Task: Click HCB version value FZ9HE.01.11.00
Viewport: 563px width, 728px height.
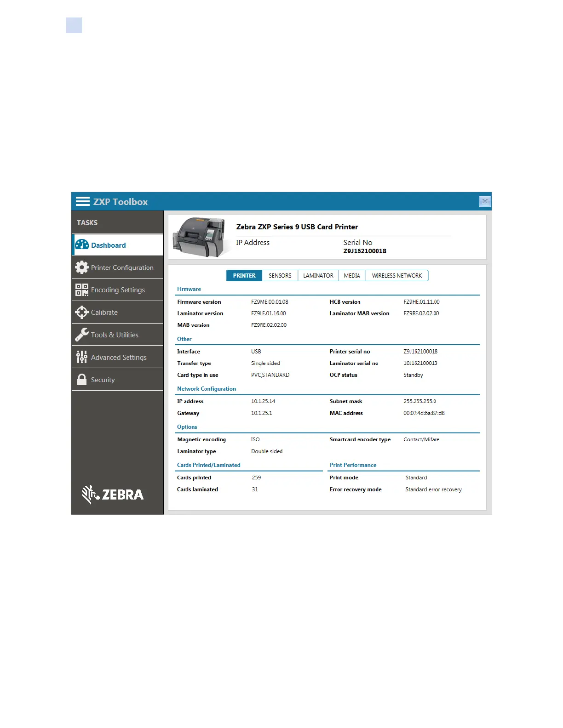Action: [x=421, y=302]
